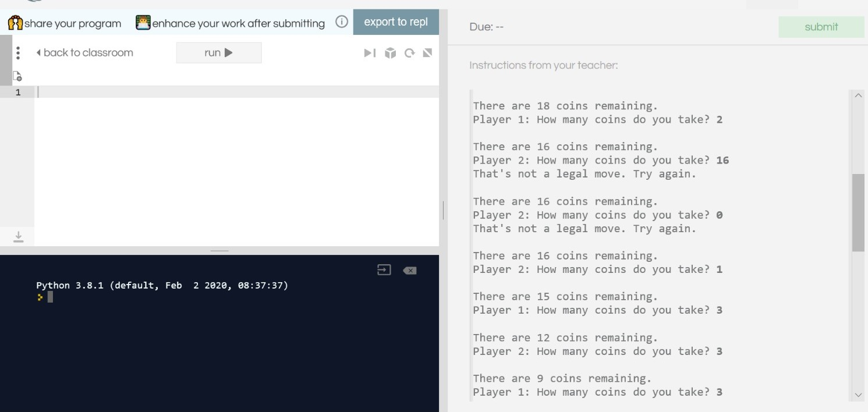
Task: Click the download icon below line numbers
Action: (18, 236)
